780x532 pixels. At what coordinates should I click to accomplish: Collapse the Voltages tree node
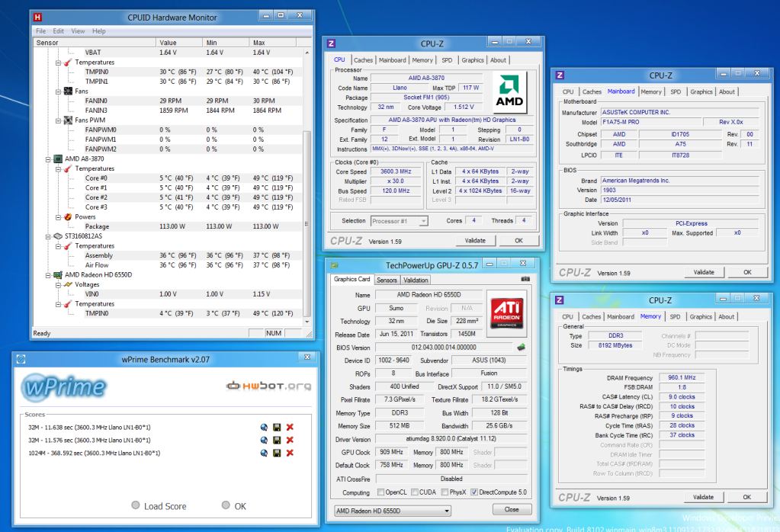coord(58,284)
